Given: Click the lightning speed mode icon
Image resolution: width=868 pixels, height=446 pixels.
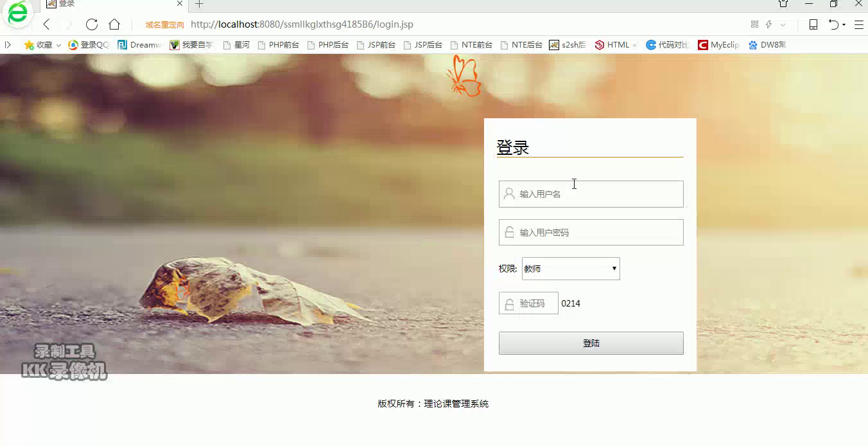Looking at the screenshot, I should pos(768,24).
